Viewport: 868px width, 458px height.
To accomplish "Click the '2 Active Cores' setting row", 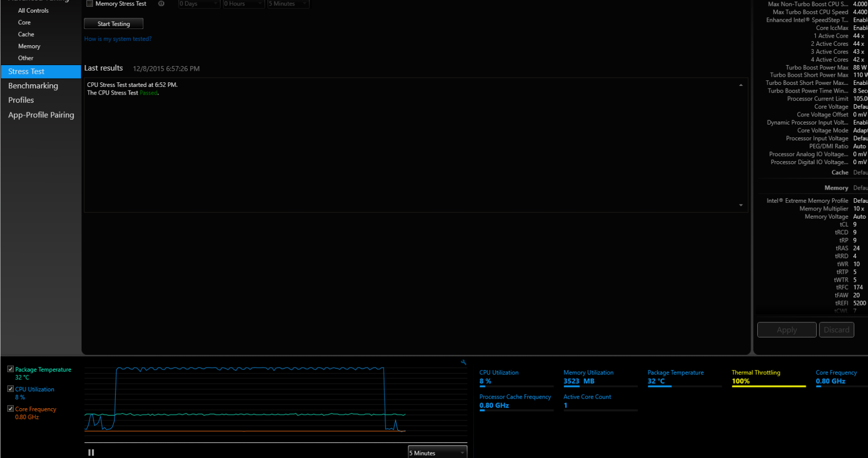I will 838,44.
